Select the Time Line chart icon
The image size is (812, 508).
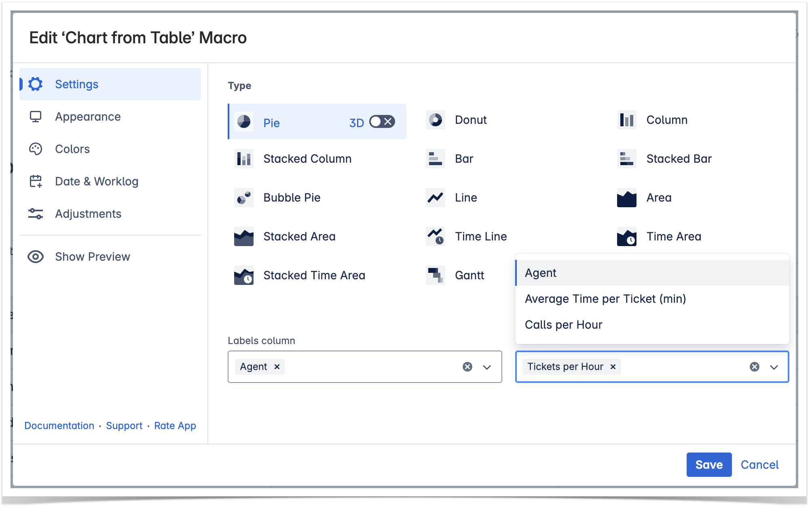pos(435,236)
